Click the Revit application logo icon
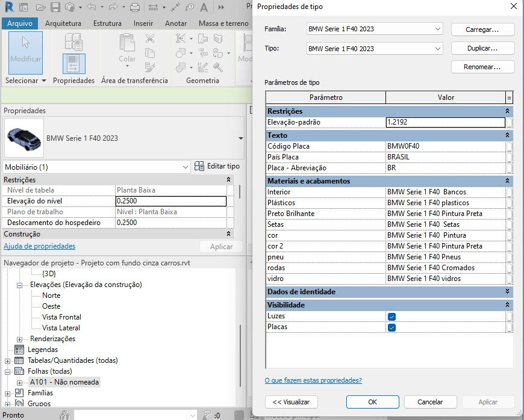524x420 pixels. click(x=9, y=7)
